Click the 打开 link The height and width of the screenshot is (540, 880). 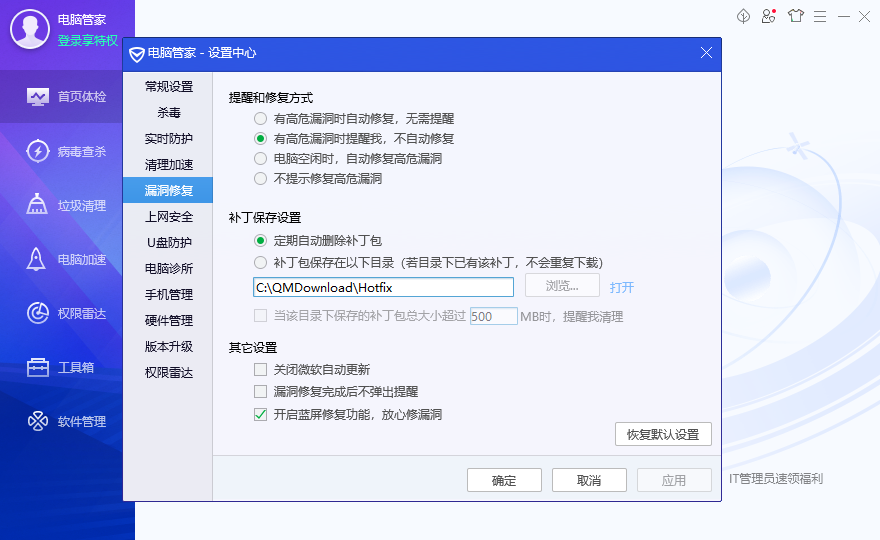(x=622, y=287)
